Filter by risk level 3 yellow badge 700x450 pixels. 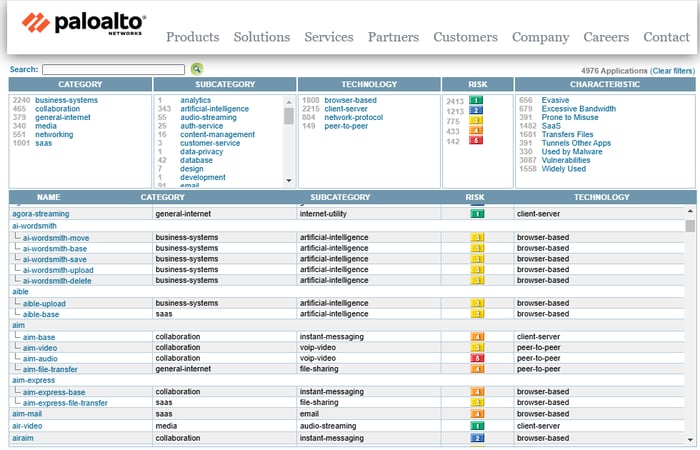tap(476, 121)
